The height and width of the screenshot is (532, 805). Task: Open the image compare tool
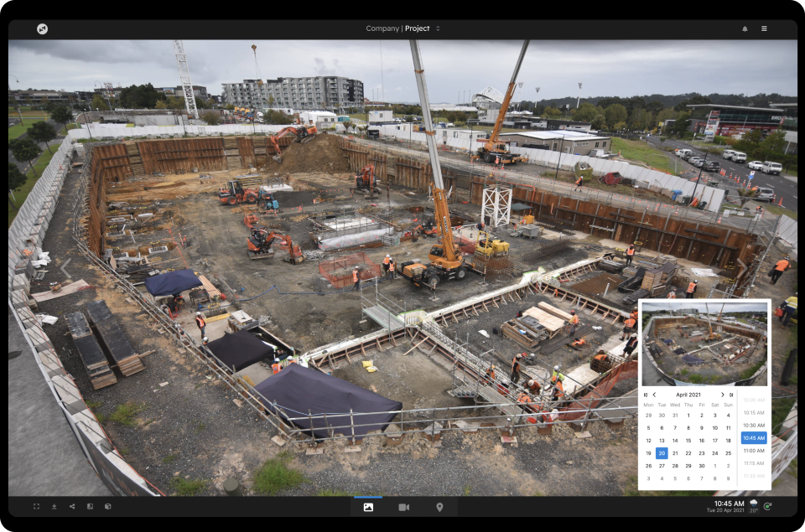click(x=90, y=506)
